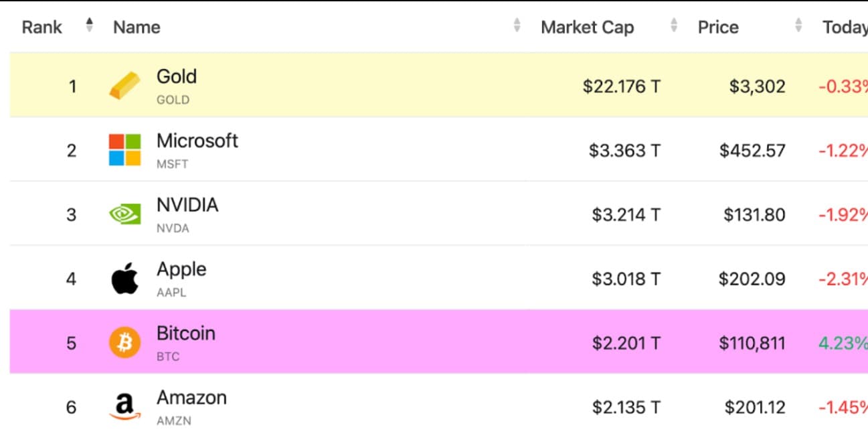
Task: Open the Amazon name link
Action: pyautogui.click(x=191, y=397)
